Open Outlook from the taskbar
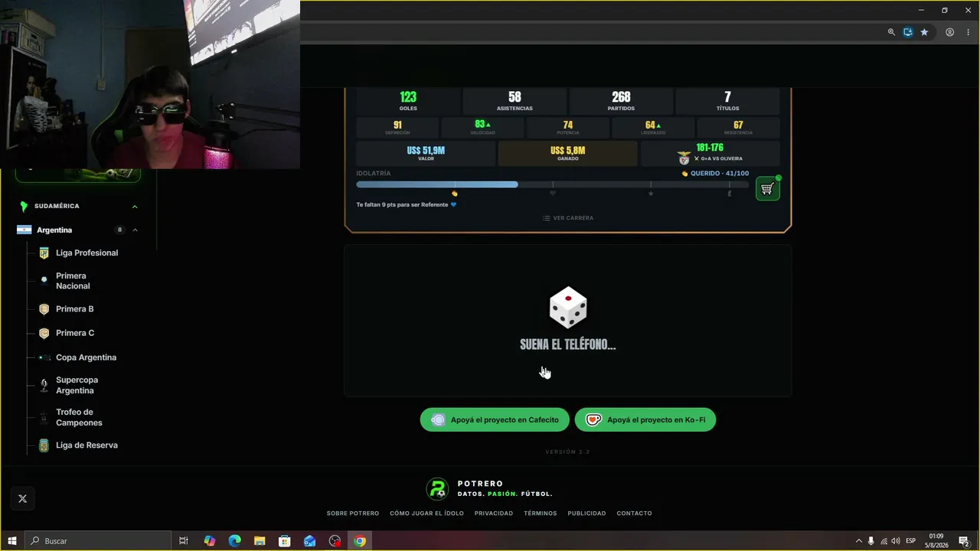This screenshot has width=980, height=551. pyautogui.click(x=309, y=541)
